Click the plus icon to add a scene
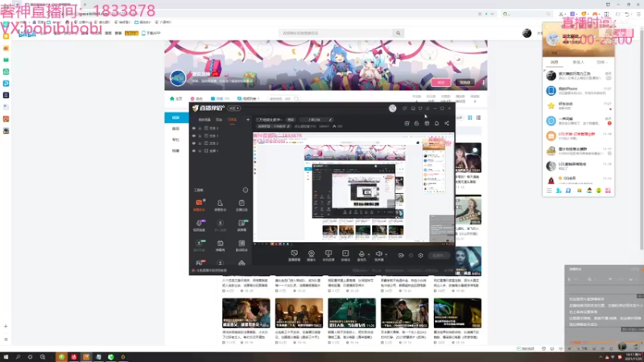The image size is (644, 362). (248, 119)
